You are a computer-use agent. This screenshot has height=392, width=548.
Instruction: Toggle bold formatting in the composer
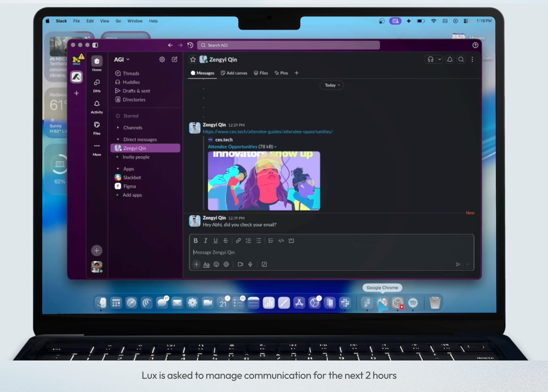coord(196,240)
